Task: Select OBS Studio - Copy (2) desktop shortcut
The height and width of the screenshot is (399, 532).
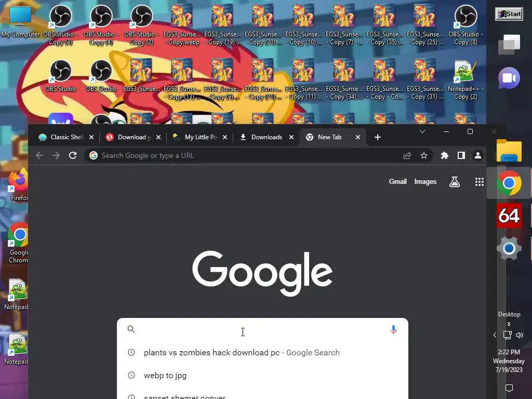Action: 141,25
